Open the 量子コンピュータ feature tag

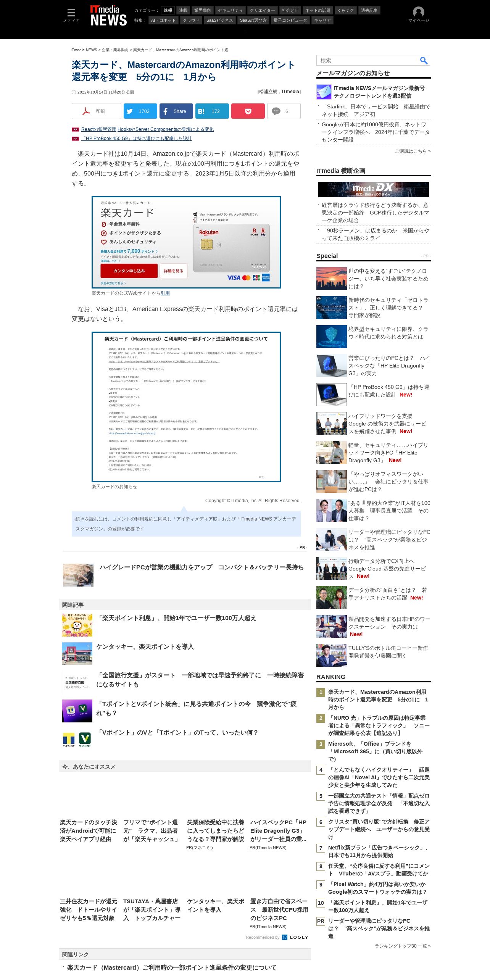(x=290, y=20)
